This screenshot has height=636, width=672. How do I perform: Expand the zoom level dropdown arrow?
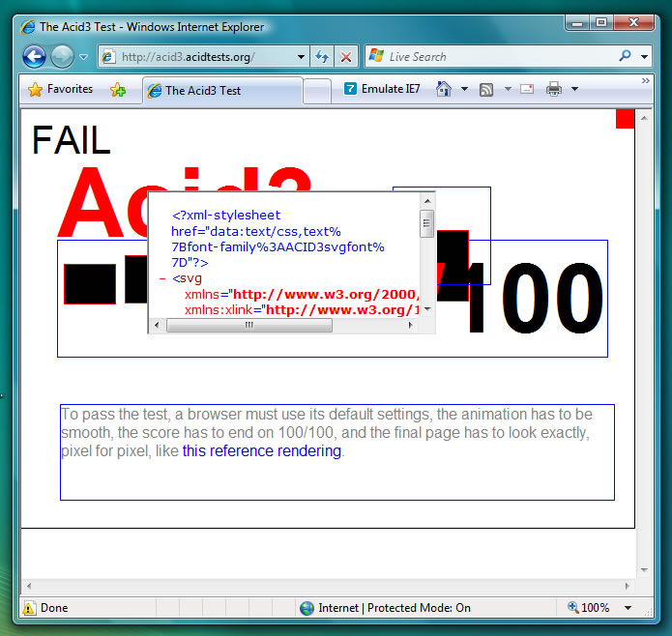(628, 608)
